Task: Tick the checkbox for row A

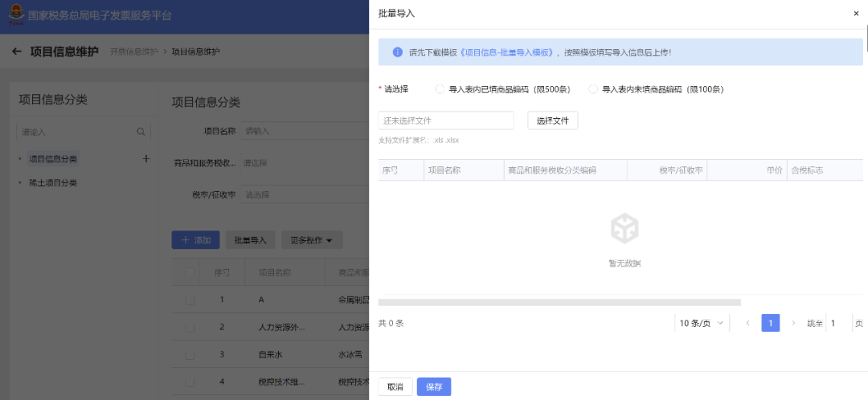Action: click(190, 300)
